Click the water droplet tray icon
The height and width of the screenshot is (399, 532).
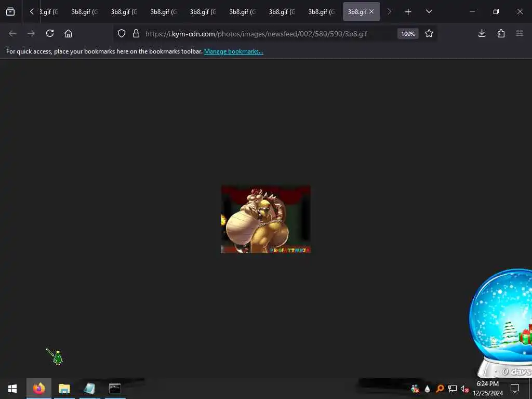coord(428,389)
